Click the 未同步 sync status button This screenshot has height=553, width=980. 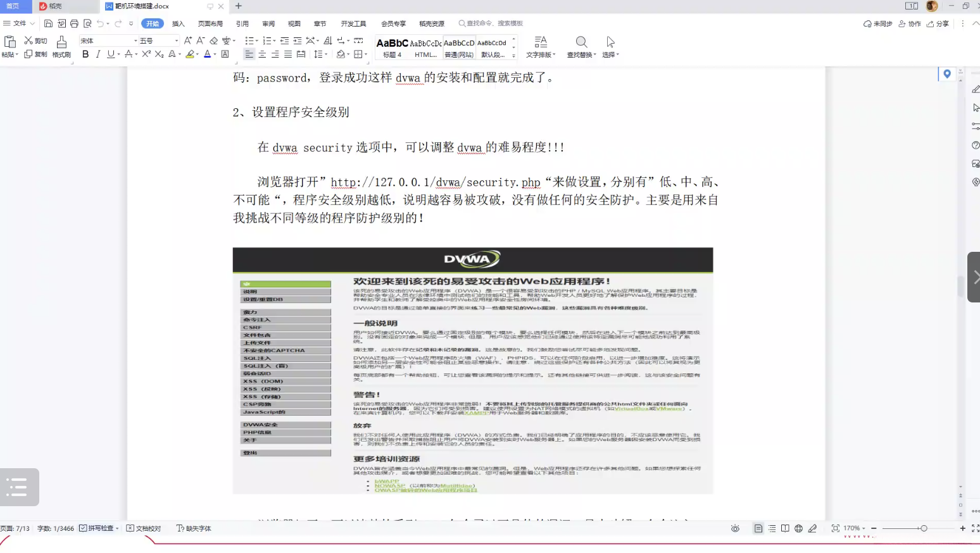pyautogui.click(x=877, y=23)
